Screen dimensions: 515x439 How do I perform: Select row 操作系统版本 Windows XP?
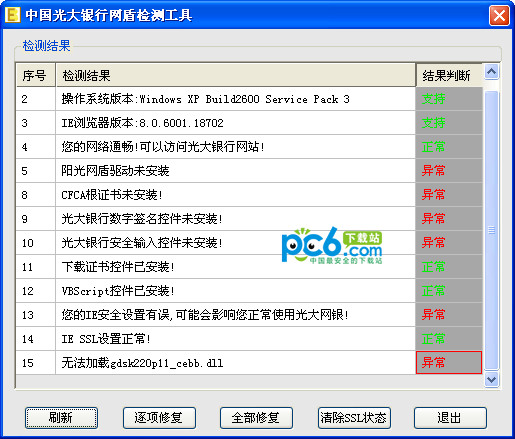click(x=249, y=99)
